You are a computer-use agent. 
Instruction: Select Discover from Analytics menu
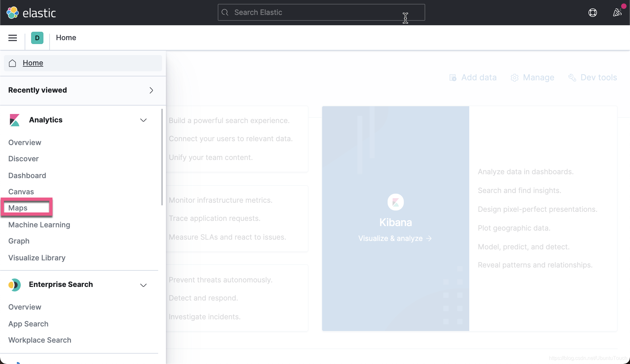point(23,159)
